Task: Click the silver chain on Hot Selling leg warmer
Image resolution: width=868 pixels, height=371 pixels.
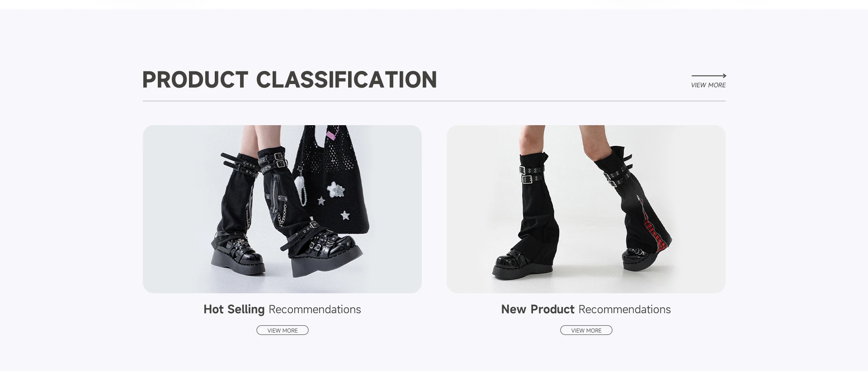Action: coord(281,215)
